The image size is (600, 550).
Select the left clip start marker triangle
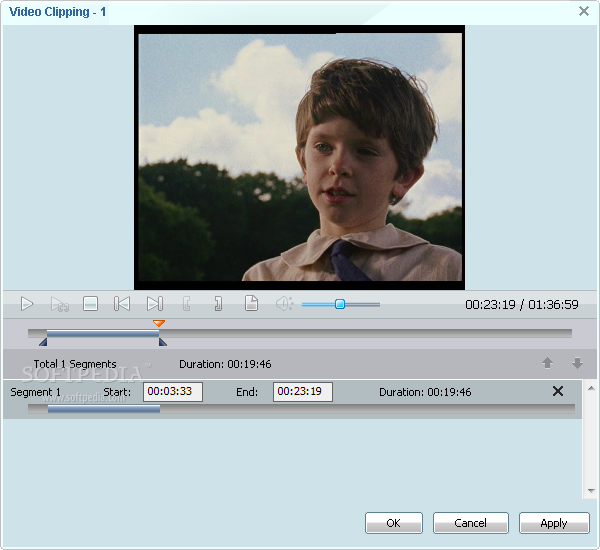pyautogui.click(x=43, y=342)
